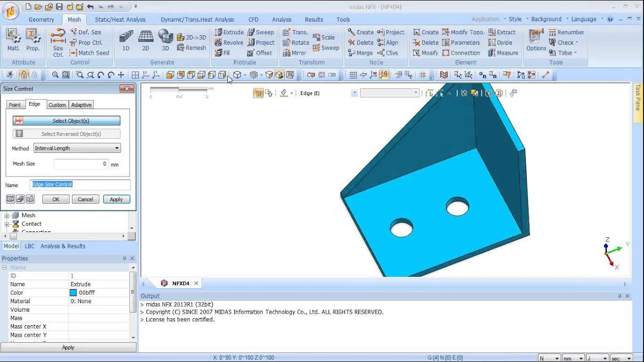Click the Save disk icon in title bar

[59, 7]
